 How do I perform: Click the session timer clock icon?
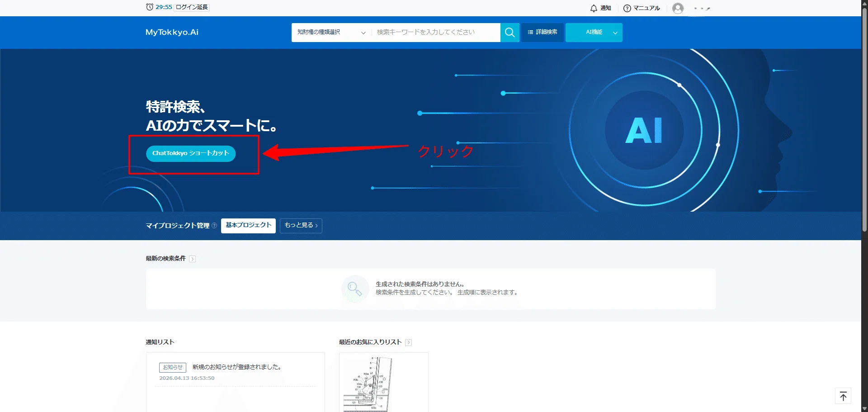(x=150, y=7)
